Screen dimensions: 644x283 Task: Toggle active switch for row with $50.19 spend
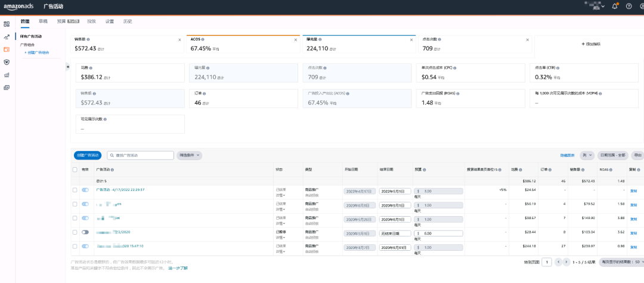(x=85, y=204)
